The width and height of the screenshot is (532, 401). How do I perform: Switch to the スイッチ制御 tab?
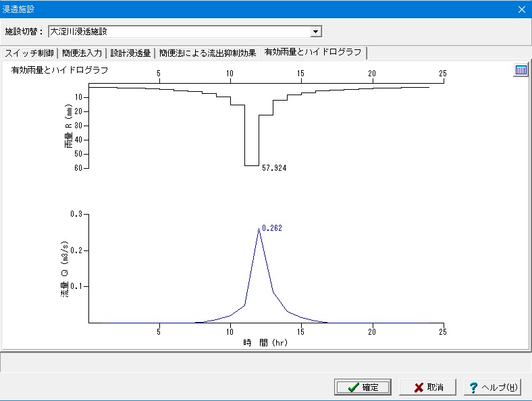(29, 53)
